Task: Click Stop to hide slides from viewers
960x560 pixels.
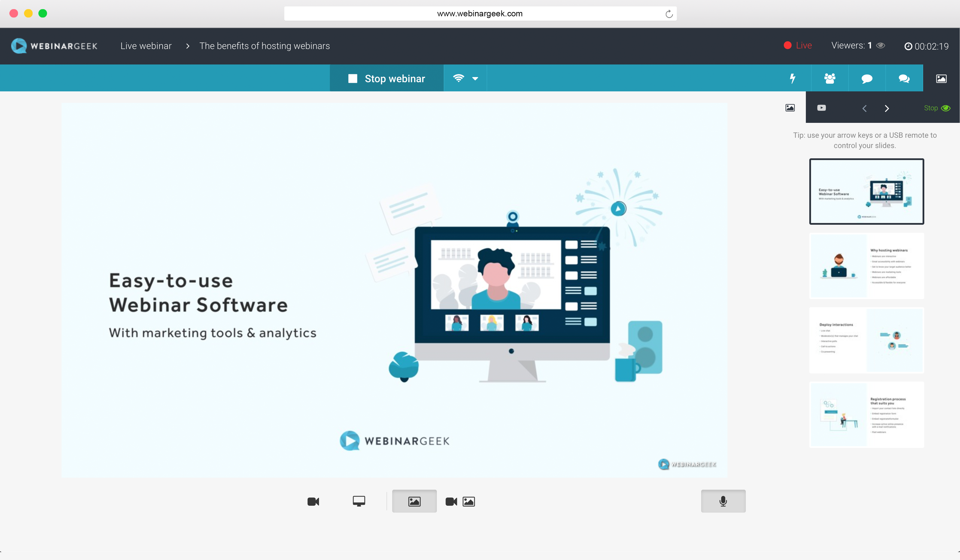Action: point(937,108)
